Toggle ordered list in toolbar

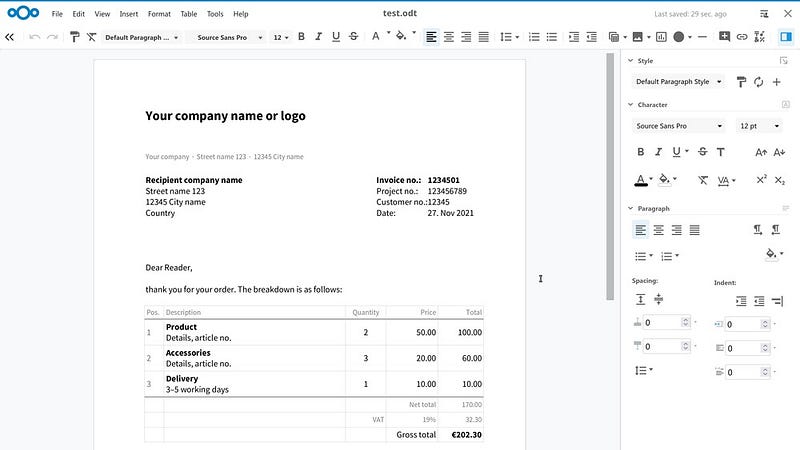534,37
